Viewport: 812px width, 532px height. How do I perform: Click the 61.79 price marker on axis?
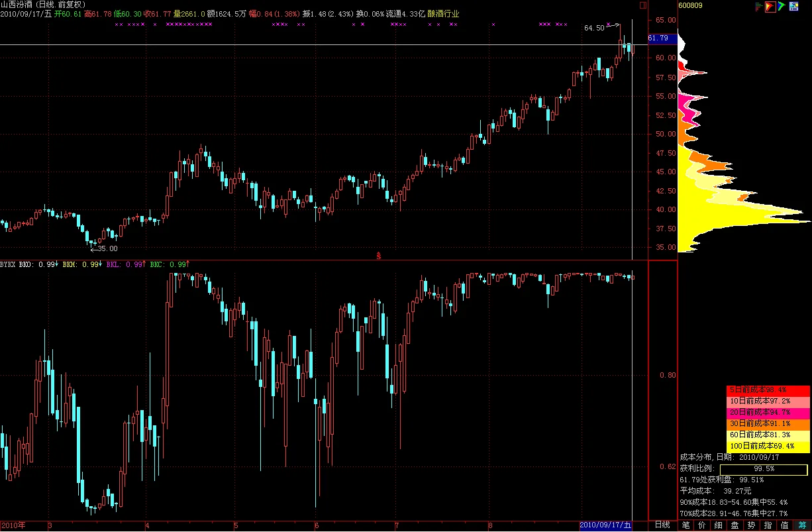coord(662,38)
